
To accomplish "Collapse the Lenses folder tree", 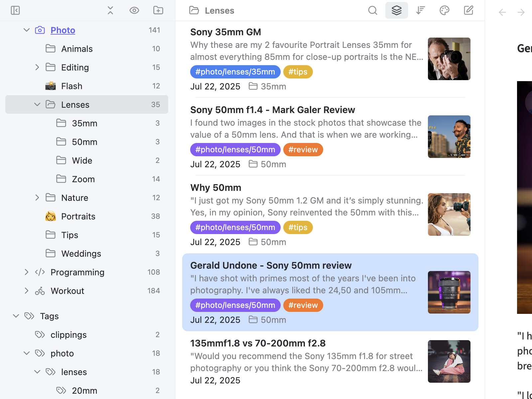I will tap(37, 104).
